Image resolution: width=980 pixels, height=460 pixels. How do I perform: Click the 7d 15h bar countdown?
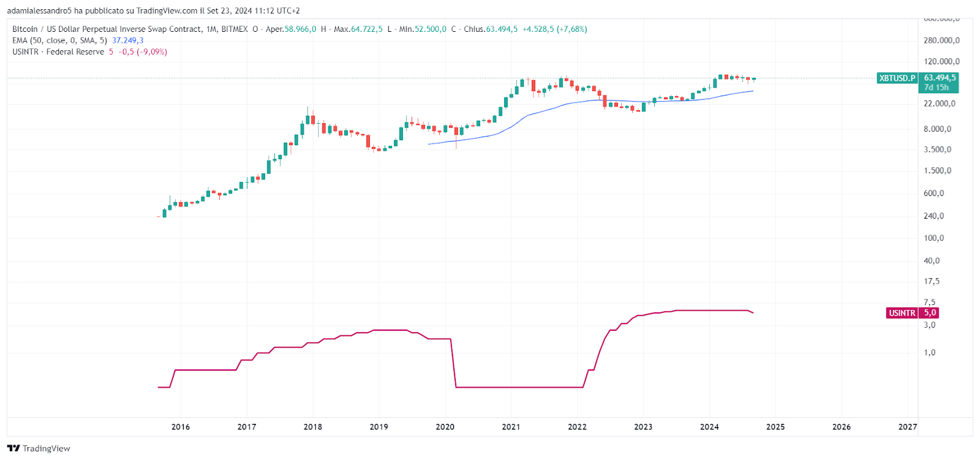click(937, 88)
